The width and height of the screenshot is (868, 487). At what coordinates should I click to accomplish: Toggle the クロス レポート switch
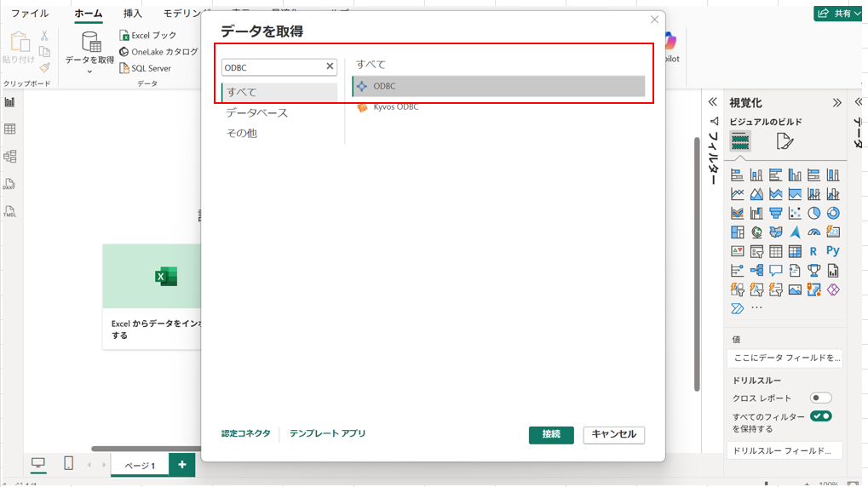(820, 398)
